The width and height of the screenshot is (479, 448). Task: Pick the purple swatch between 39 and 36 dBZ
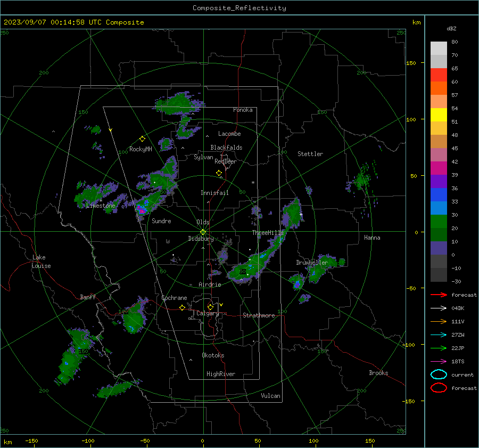(439, 182)
